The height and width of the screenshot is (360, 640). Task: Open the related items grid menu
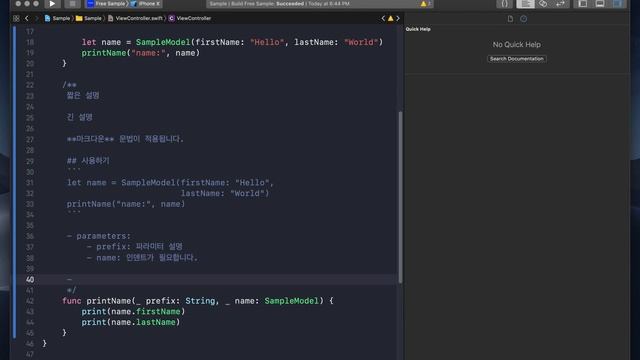(16, 18)
